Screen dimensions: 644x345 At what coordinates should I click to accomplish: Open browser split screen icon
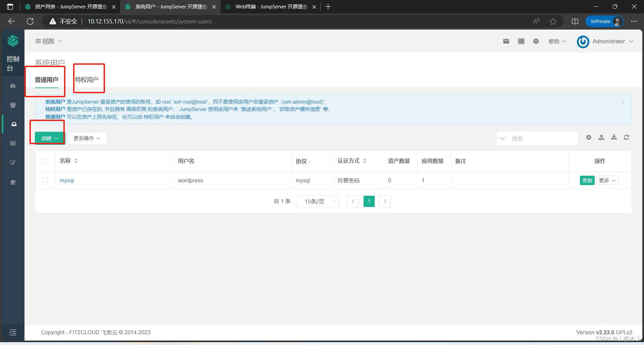tap(575, 21)
